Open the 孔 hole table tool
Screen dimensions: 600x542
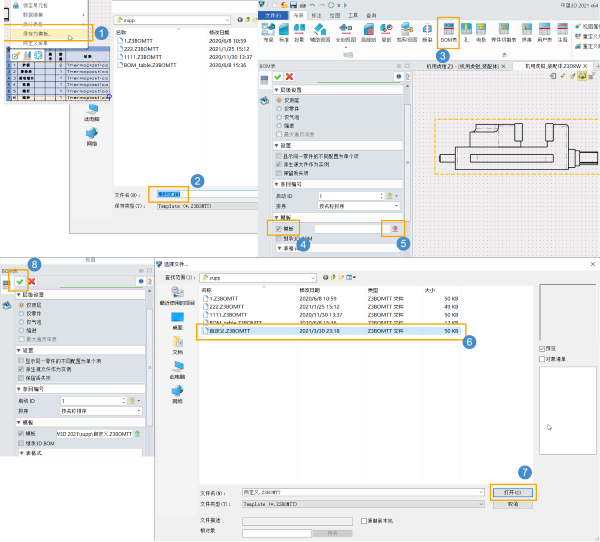pos(466,32)
